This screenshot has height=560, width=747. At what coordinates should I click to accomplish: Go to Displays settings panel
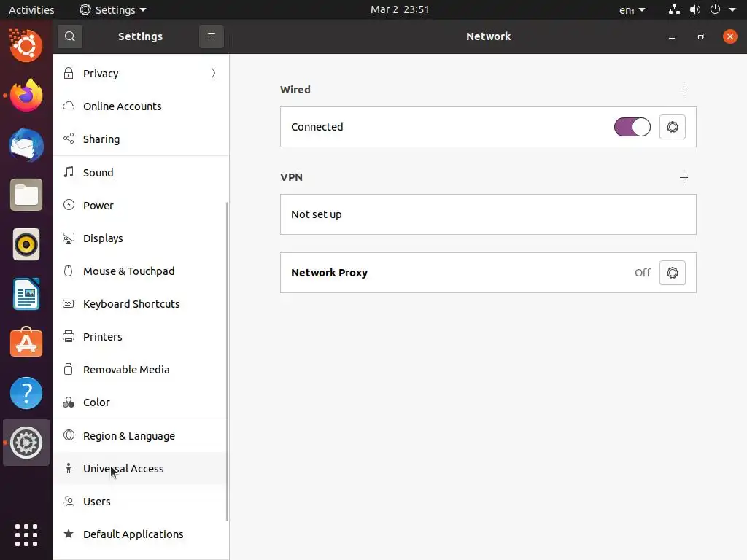[103, 238]
